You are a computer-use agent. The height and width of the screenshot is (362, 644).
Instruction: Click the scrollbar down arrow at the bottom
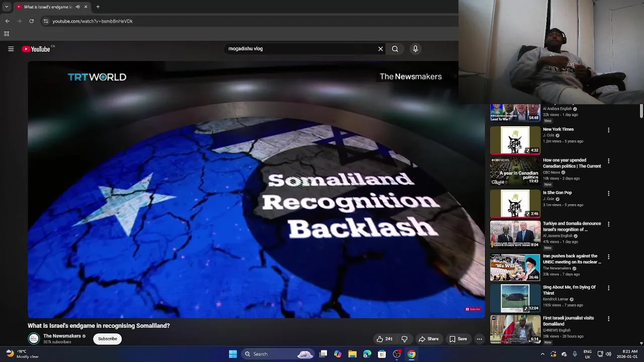(x=641, y=343)
